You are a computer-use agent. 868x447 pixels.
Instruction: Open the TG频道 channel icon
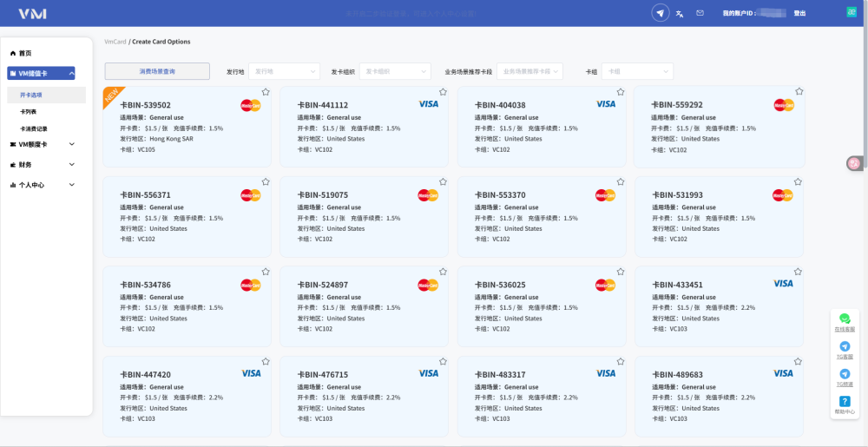tap(845, 374)
